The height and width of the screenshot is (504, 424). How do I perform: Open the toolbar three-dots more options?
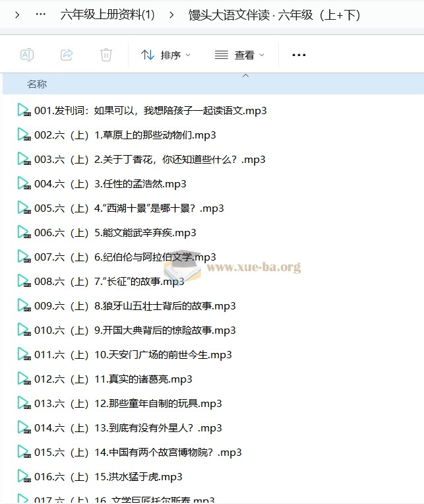click(x=299, y=55)
